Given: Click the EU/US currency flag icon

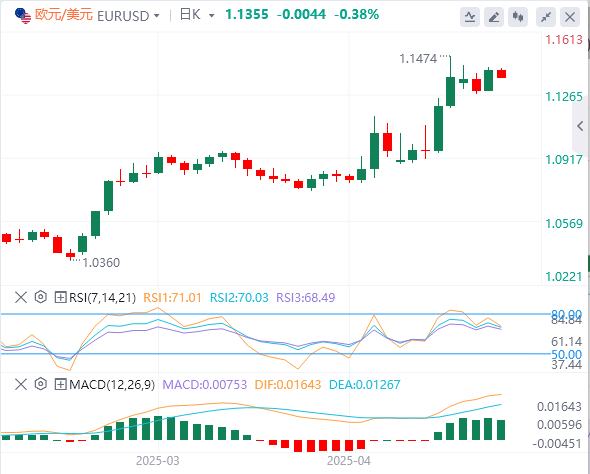Looking at the screenshot, I should point(23,15).
